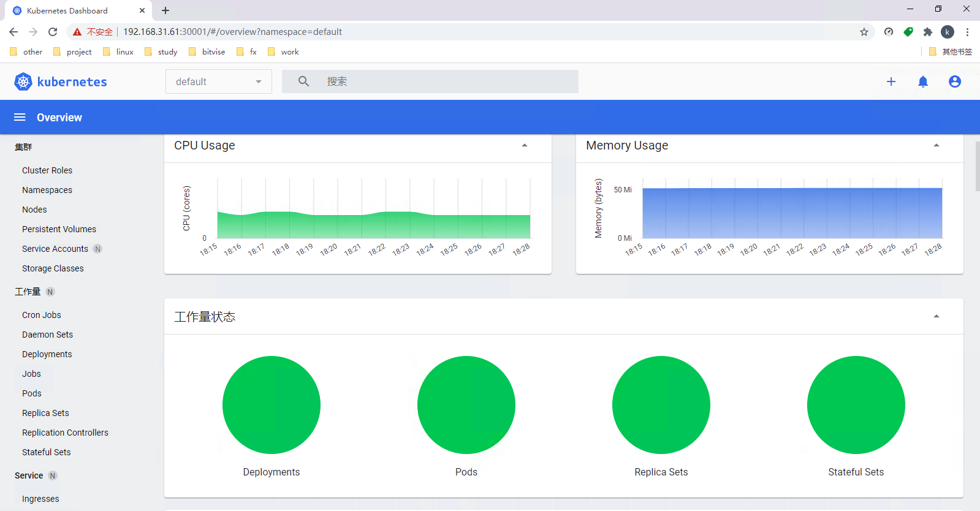
Task: Select Nodes in the sidebar
Action: point(34,210)
